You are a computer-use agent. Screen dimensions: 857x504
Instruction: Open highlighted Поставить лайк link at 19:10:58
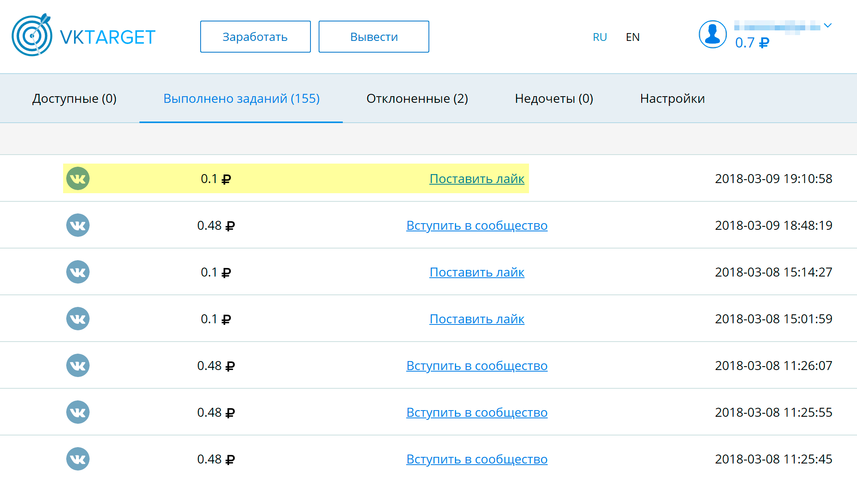click(x=477, y=178)
